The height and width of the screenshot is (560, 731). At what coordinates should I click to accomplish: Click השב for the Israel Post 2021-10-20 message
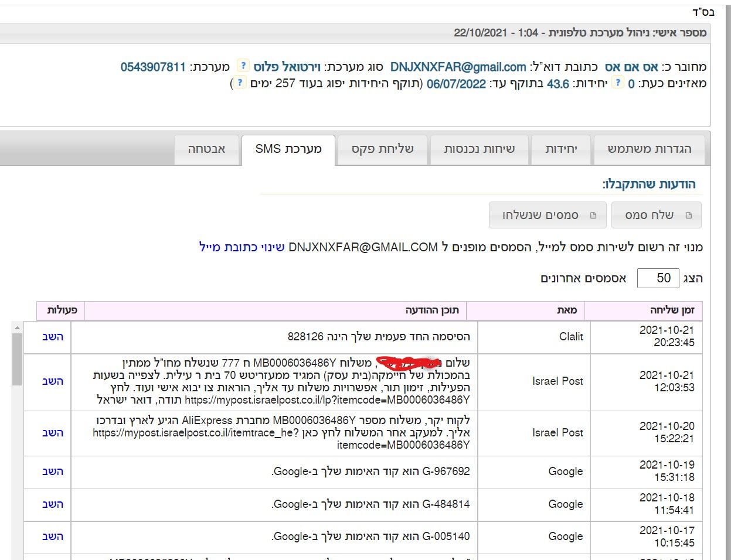53,433
